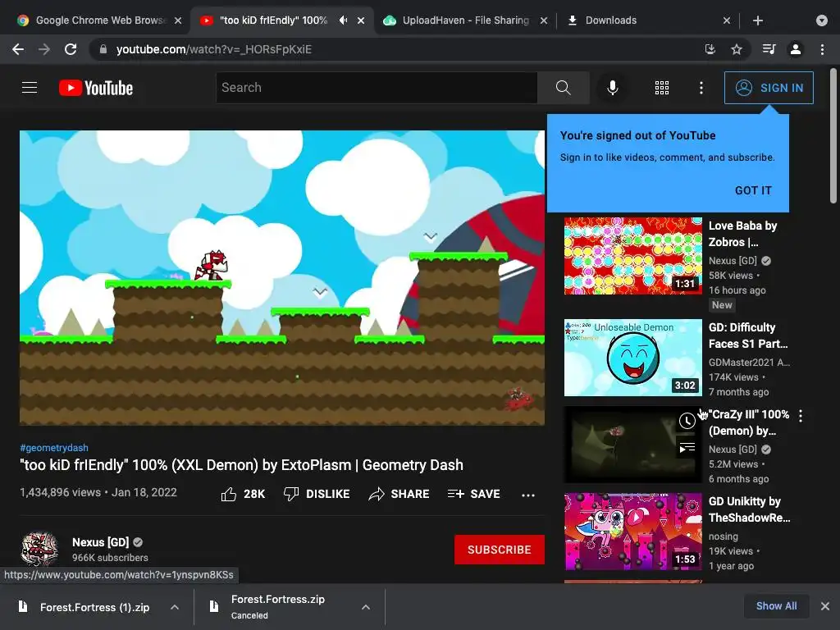Focus the YouTube Search field

pos(377,87)
